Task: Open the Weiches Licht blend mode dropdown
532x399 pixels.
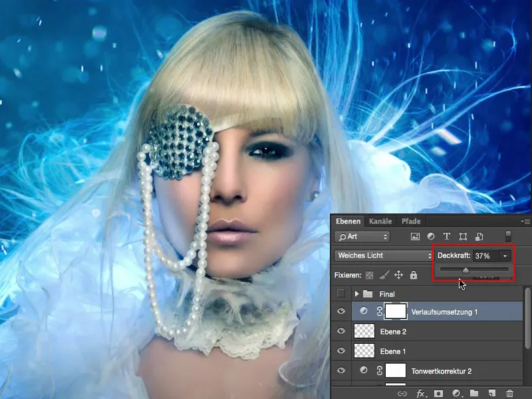Action: (x=384, y=255)
